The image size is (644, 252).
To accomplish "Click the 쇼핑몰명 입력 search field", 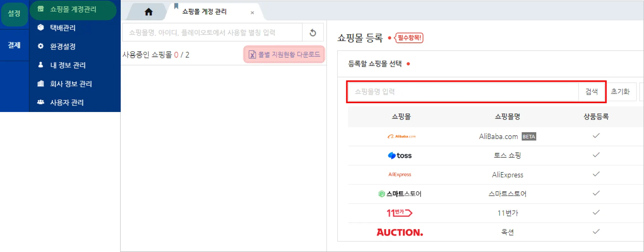I will (x=462, y=92).
